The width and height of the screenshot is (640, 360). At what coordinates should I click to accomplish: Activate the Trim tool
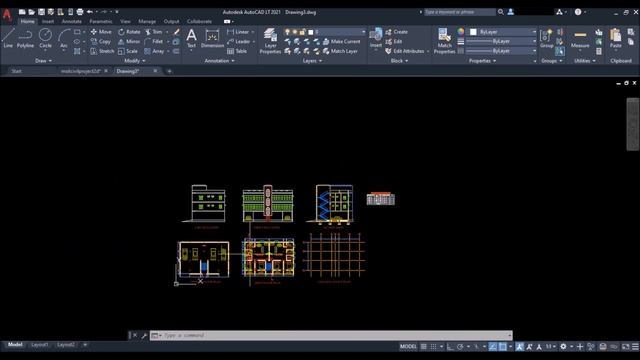tap(154, 32)
